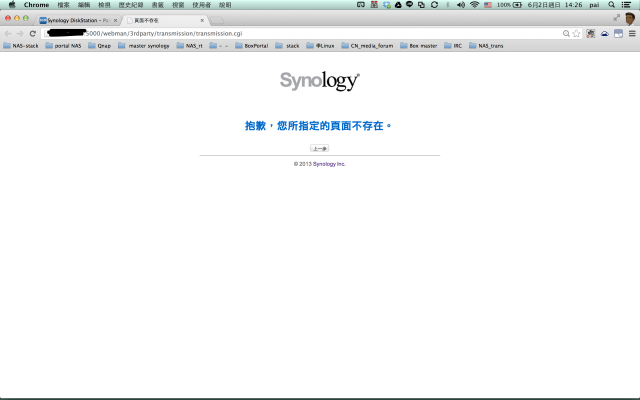Click the user name pai in the menu bar
640x400 pixels.
tap(594, 4)
